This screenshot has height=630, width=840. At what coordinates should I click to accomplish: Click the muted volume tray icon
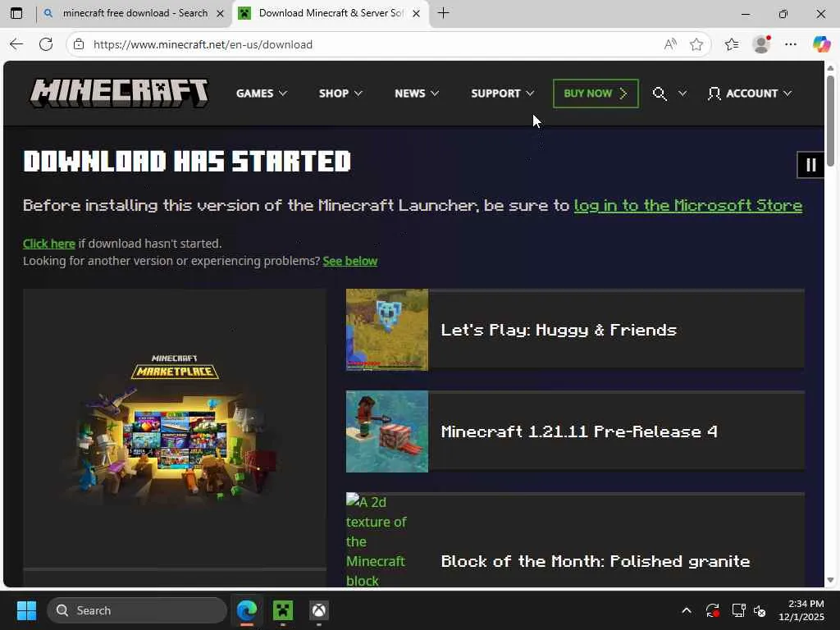point(760,610)
